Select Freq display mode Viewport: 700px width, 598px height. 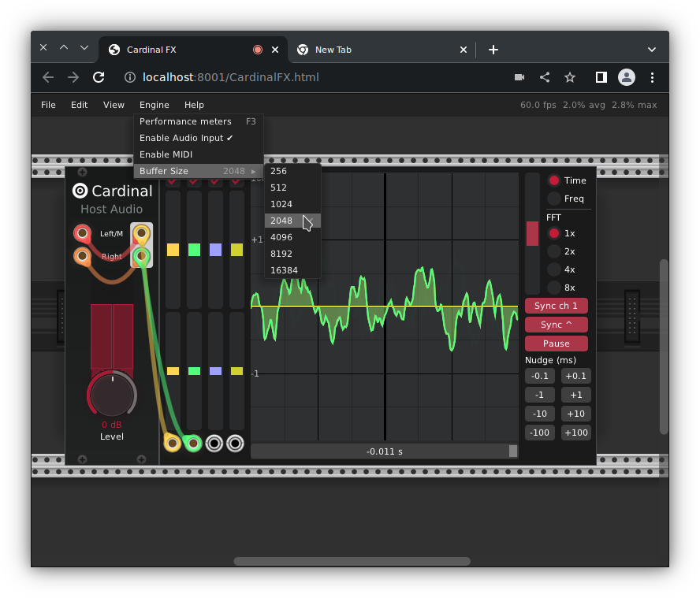pyautogui.click(x=554, y=199)
